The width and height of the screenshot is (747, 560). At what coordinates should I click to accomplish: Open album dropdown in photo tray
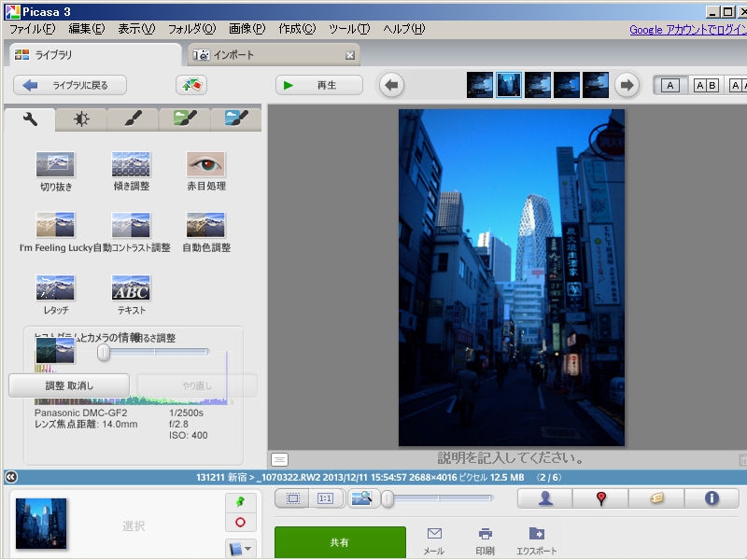[x=240, y=548]
